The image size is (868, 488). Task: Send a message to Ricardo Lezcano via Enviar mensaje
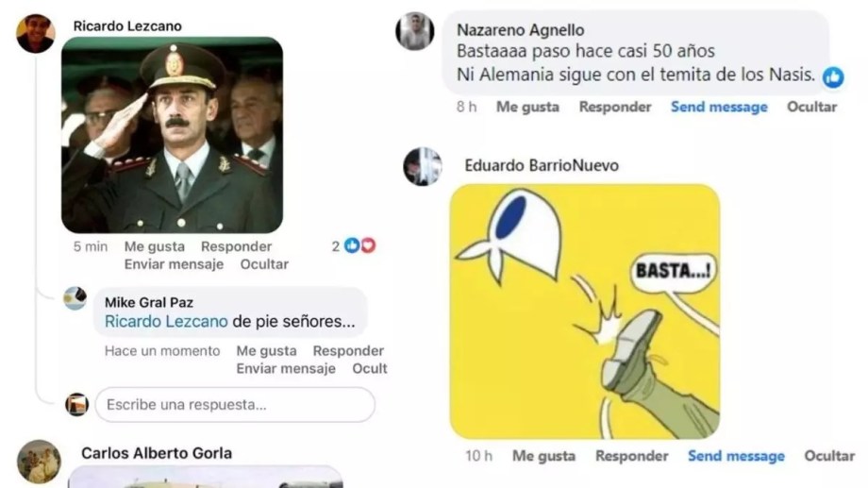[174, 264]
